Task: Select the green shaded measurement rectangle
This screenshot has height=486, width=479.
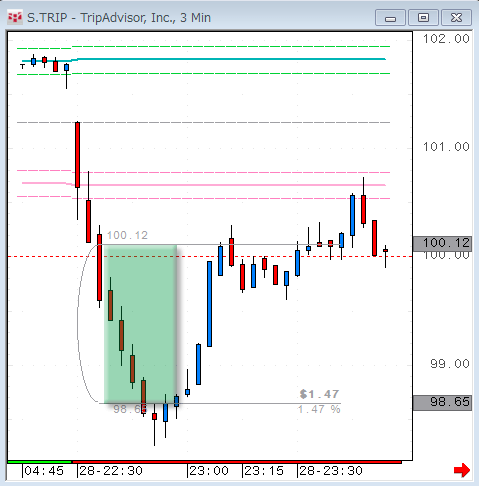Action: click(140, 324)
